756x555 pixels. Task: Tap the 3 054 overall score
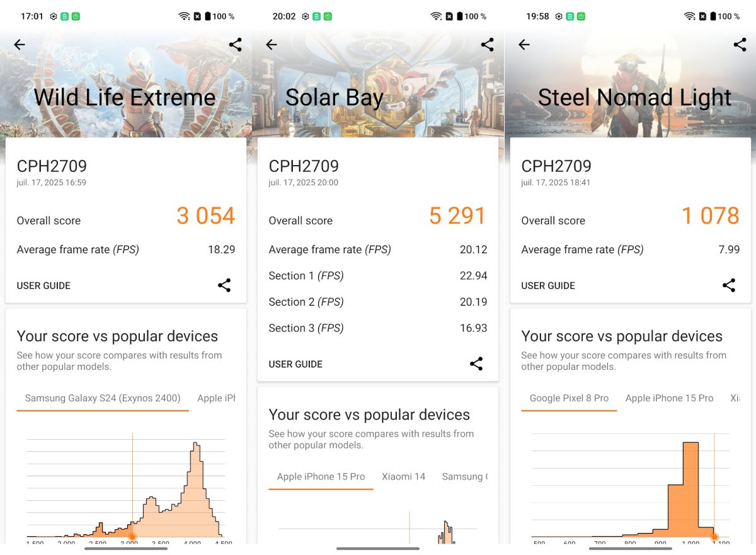coord(205,216)
